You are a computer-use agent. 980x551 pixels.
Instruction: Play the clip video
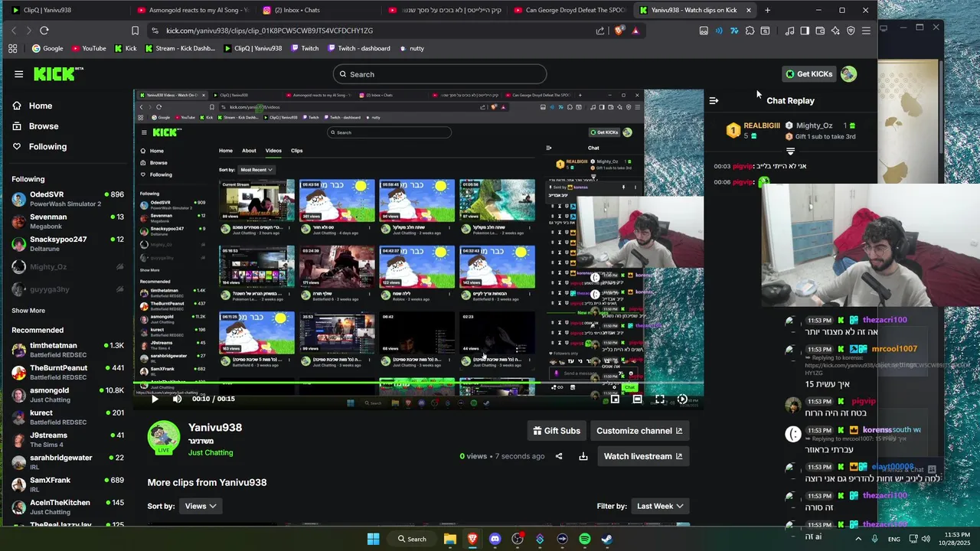pos(155,399)
